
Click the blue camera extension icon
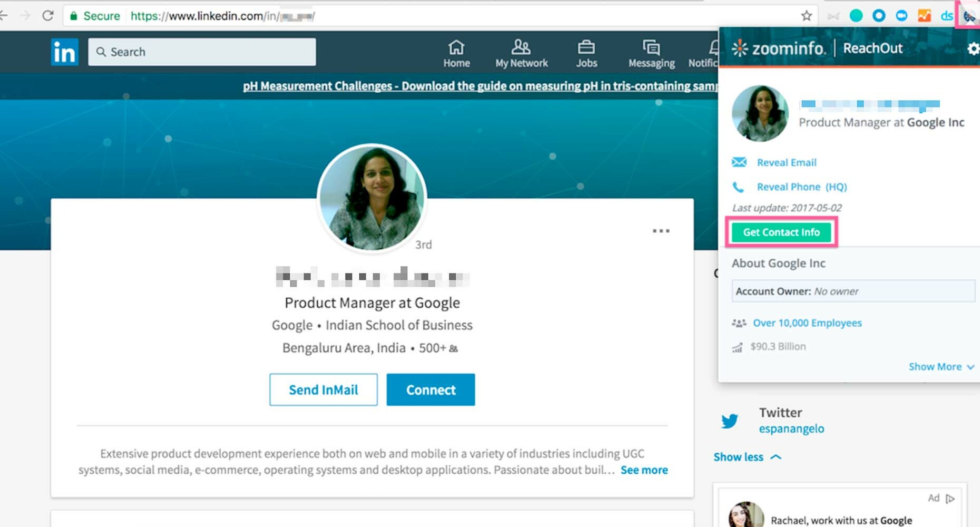pos(901,16)
